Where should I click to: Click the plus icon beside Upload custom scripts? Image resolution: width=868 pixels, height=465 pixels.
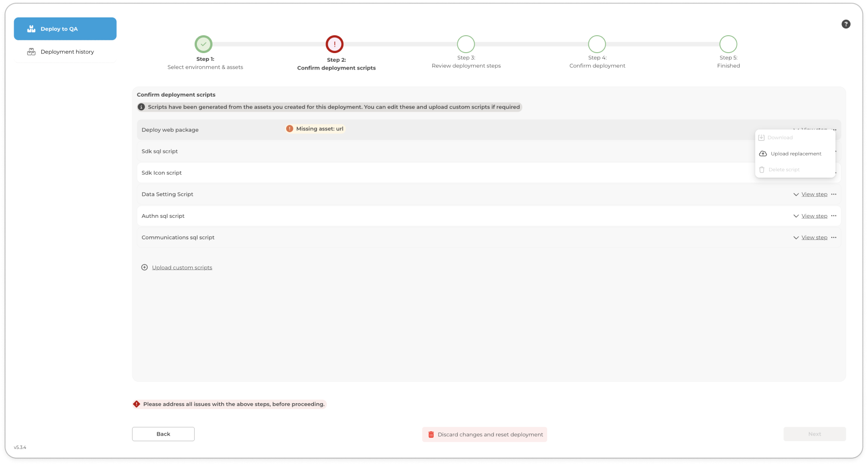tap(145, 268)
